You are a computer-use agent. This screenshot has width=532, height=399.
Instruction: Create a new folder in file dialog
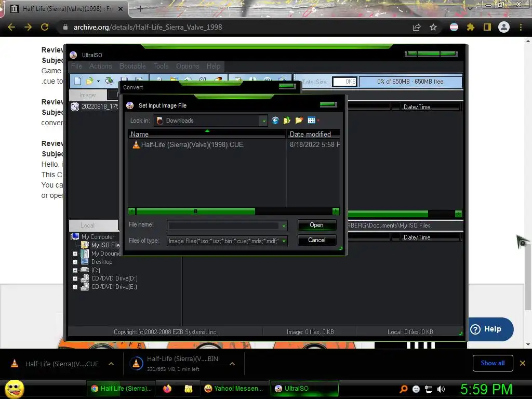pyautogui.click(x=299, y=121)
